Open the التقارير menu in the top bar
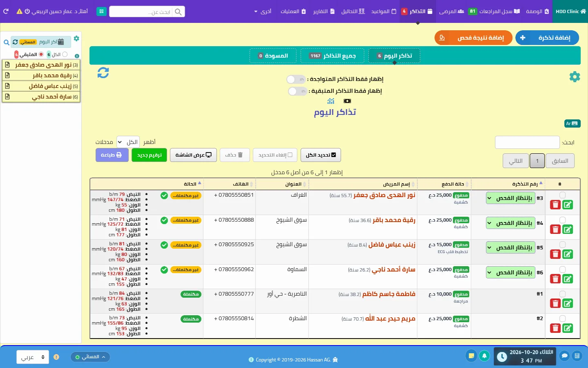 point(324,11)
